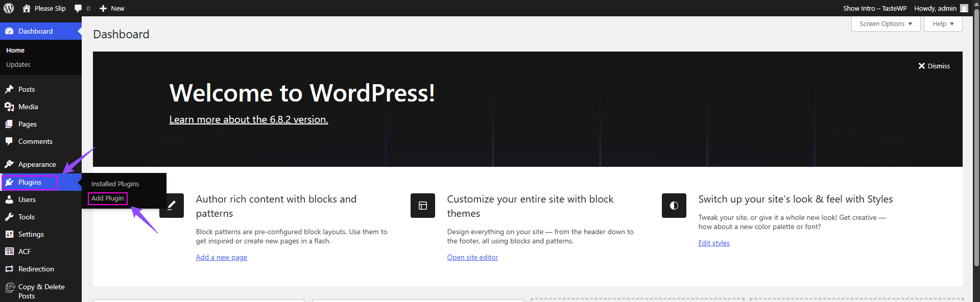Viewport: 980px width, 302px height.
Task: Dismiss the welcome panel via Dismiss text
Action: point(939,66)
